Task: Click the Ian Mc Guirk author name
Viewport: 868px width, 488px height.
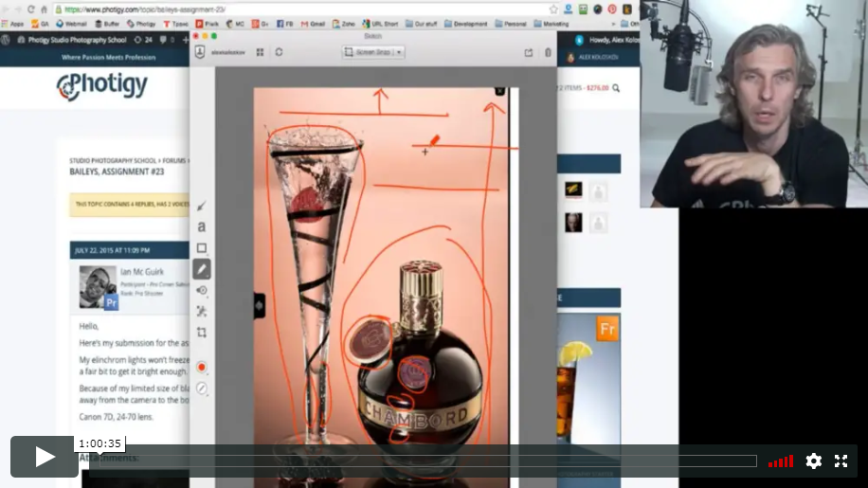Action: tap(142, 272)
